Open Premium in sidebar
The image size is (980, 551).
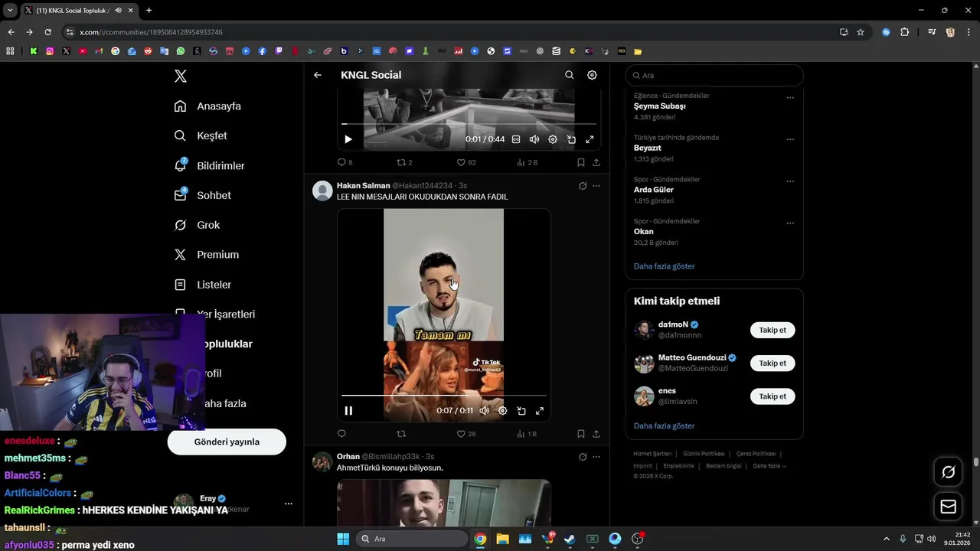point(207,255)
